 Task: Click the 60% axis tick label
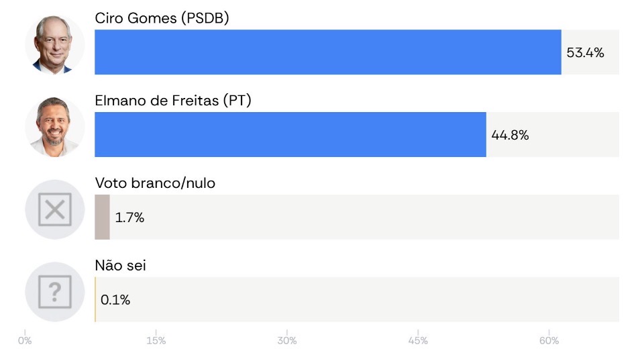tap(549, 341)
